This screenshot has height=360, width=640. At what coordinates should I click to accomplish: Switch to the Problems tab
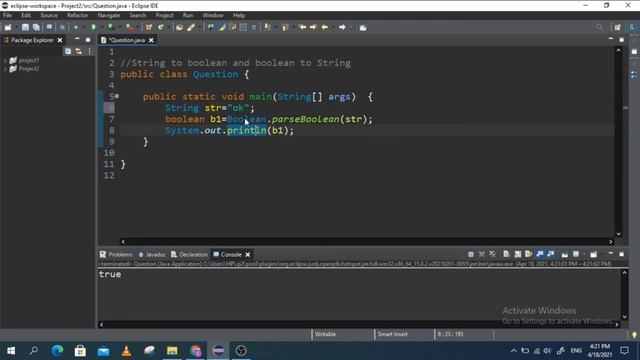click(116, 254)
